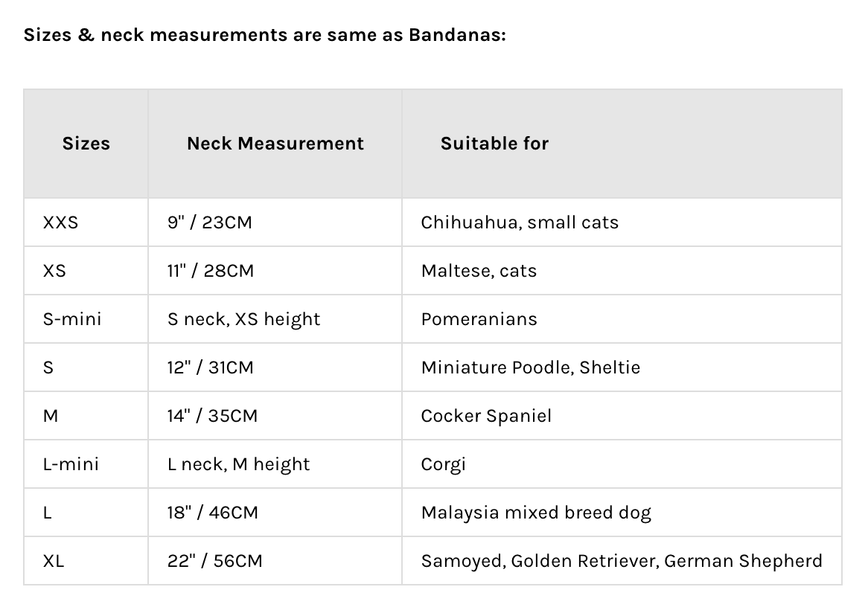Click the 11" / 28CM measurement
The width and height of the screenshot is (868, 613).
tap(210, 271)
